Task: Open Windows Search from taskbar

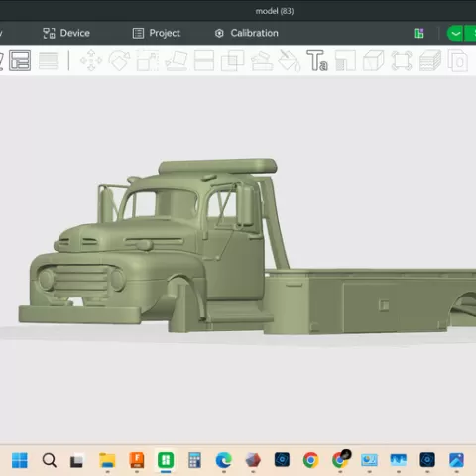Action: [x=49, y=460]
